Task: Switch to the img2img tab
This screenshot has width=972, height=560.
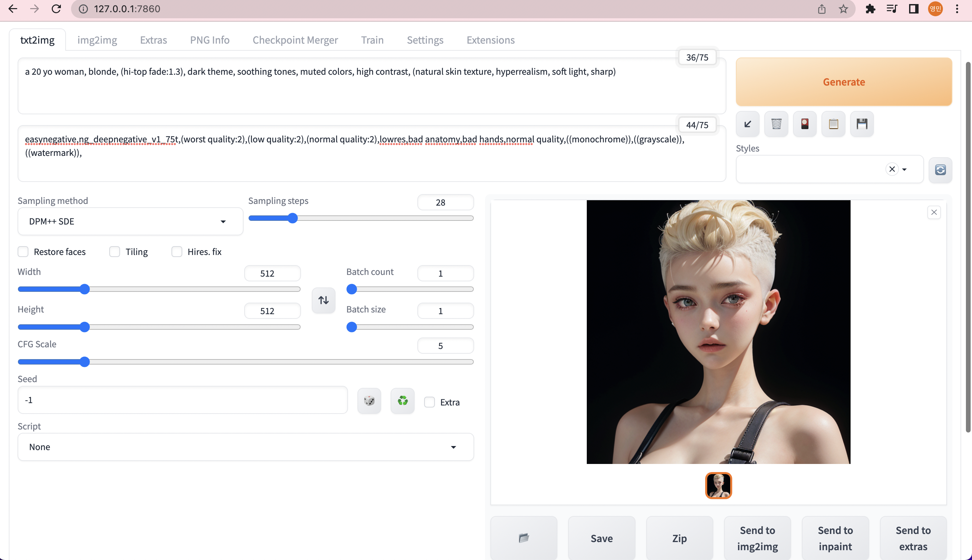Action: click(x=97, y=40)
